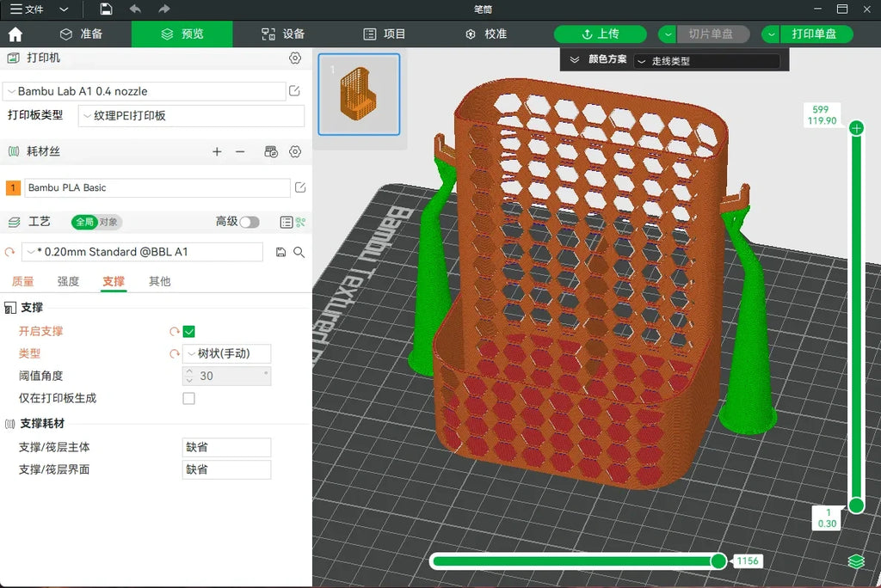Uncheck the 开启支撑 enable support checkbox
The height and width of the screenshot is (588, 881).
188,331
